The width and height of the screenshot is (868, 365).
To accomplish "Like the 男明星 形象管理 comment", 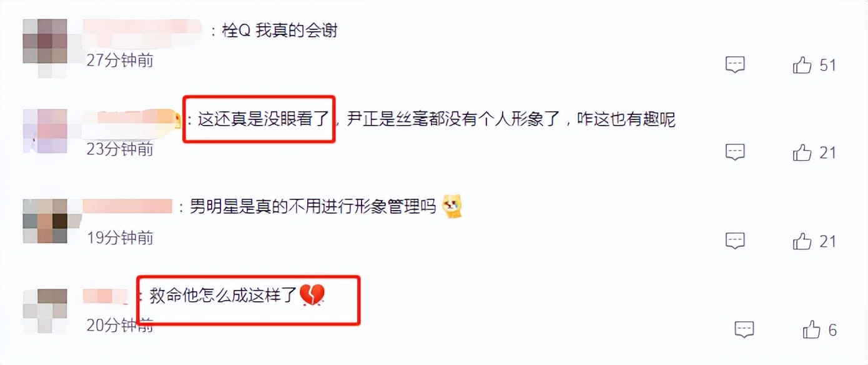I will 802,241.
